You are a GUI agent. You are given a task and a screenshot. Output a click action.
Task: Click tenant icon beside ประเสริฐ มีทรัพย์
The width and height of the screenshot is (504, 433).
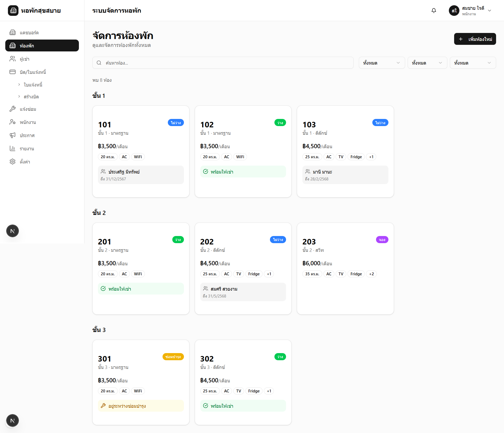pos(103,171)
